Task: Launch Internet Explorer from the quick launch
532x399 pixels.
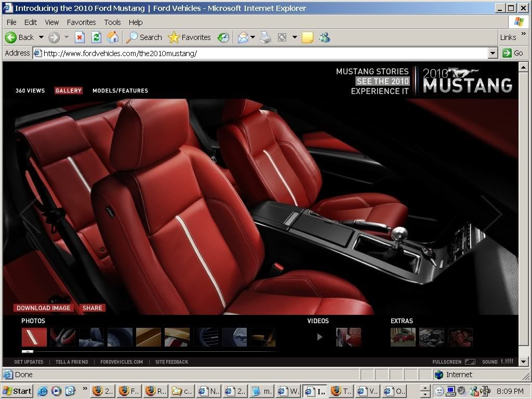Action: pos(43,391)
